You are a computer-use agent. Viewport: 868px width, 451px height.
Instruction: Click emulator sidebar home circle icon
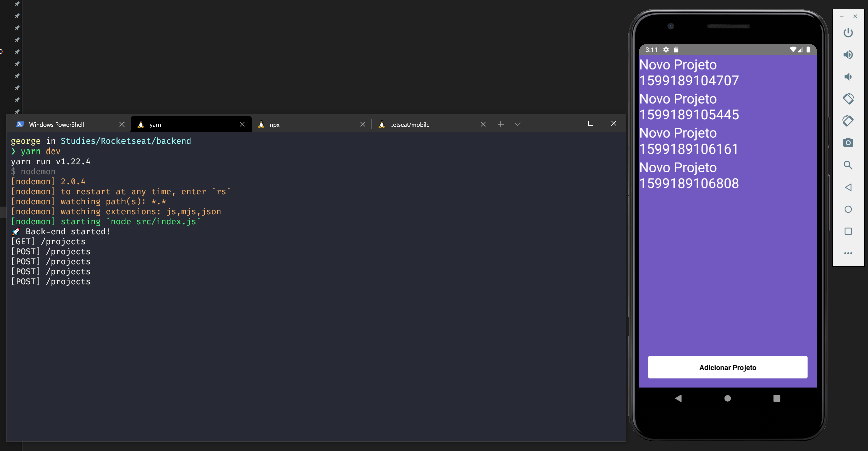tap(848, 209)
